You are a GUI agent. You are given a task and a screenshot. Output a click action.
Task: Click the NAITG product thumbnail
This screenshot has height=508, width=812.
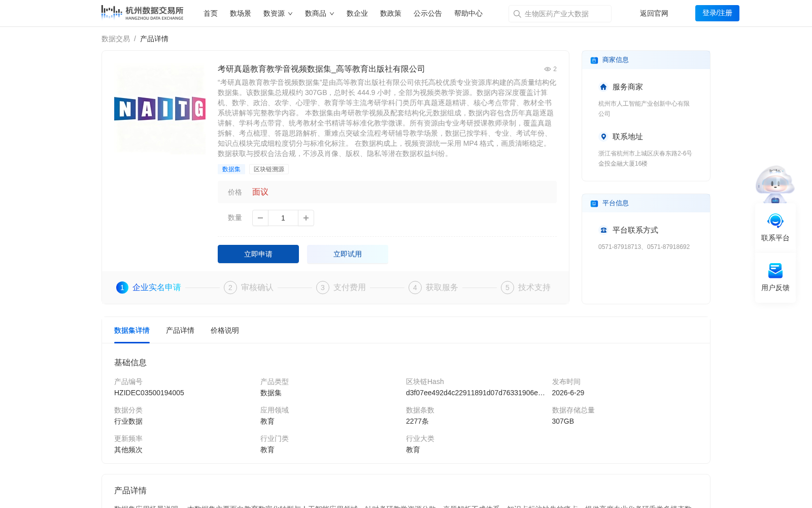tap(160, 109)
